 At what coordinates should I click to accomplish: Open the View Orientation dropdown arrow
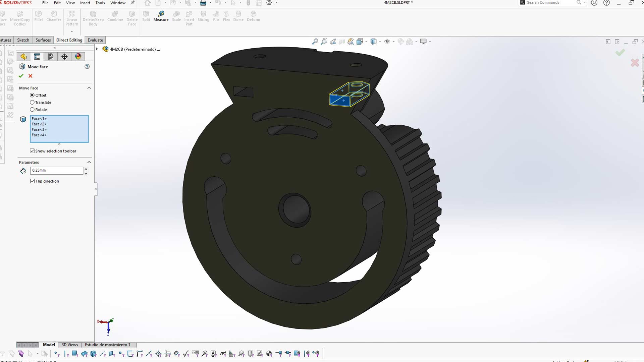click(366, 42)
